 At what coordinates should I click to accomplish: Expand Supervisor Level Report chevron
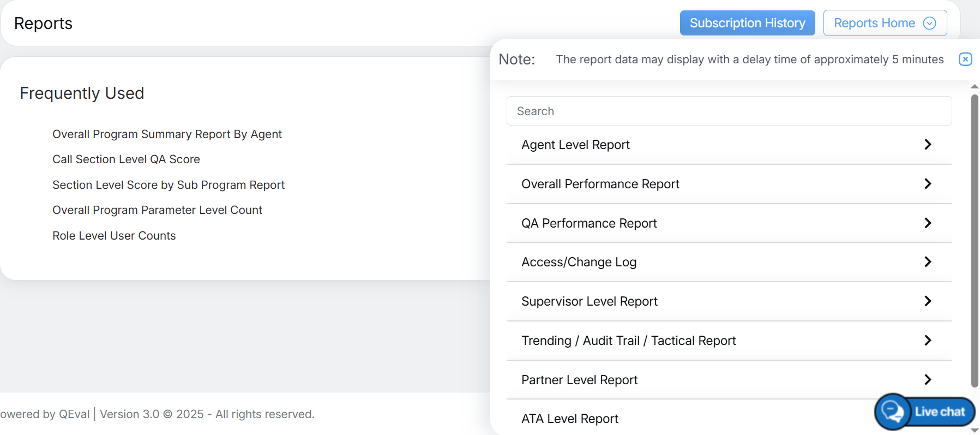927,301
